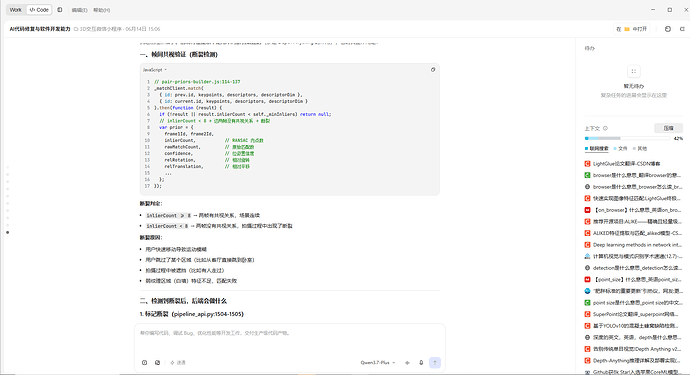Open the 编辑(E) menu
The height and width of the screenshot is (375, 690).
pos(80,10)
